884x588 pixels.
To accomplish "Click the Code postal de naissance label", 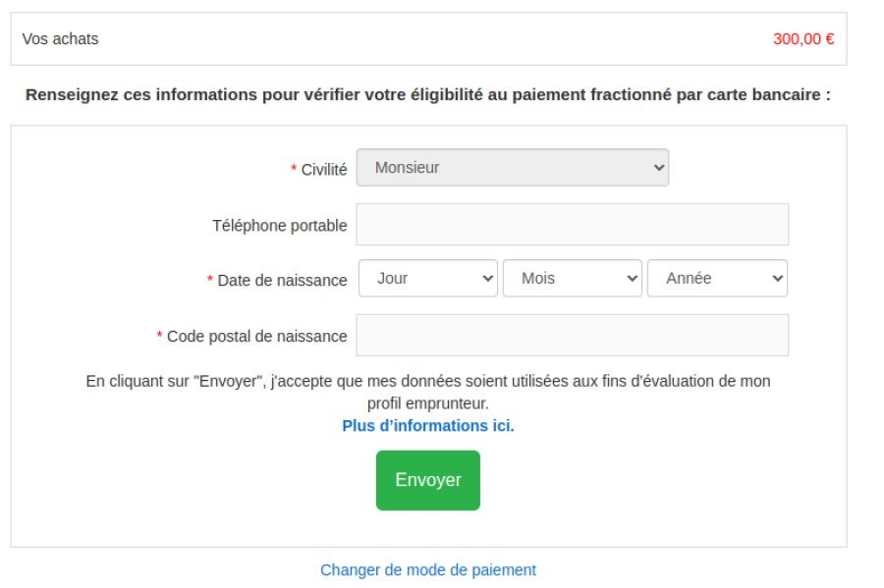I will point(256,337).
